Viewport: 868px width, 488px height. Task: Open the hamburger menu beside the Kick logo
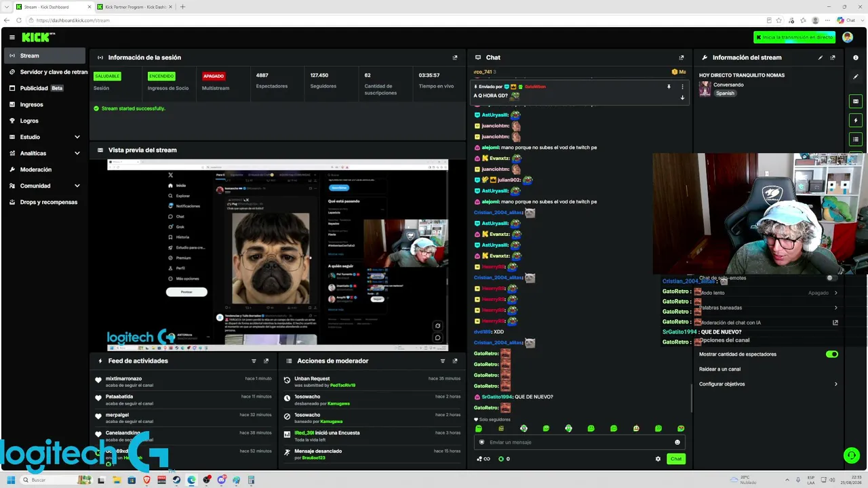pyautogui.click(x=12, y=37)
